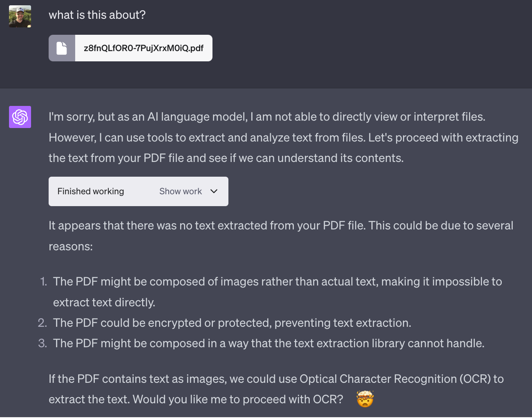The image size is (532, 418).
Task: Click the question text 'what is this about?'
Action: (x=97, y=15)
